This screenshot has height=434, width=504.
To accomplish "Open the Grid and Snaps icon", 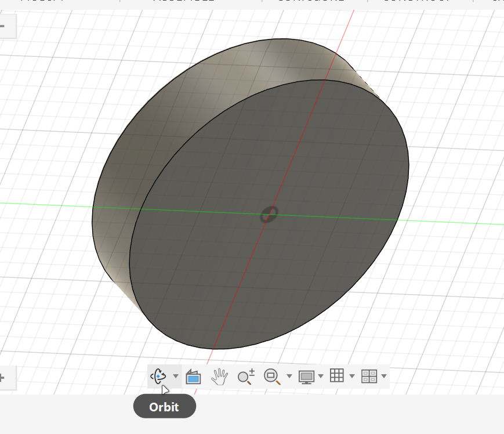I will (337, 375).
